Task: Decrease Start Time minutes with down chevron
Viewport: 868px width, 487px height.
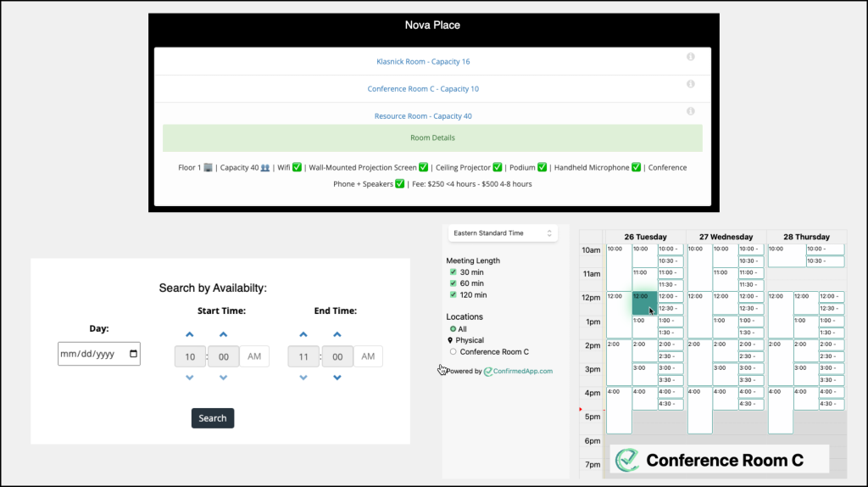Action: pos(223,378)
